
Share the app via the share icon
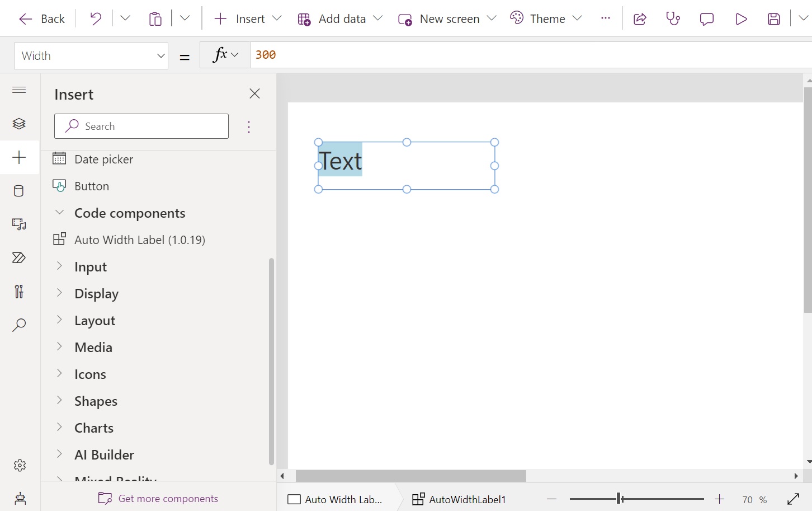coord(640,18)
